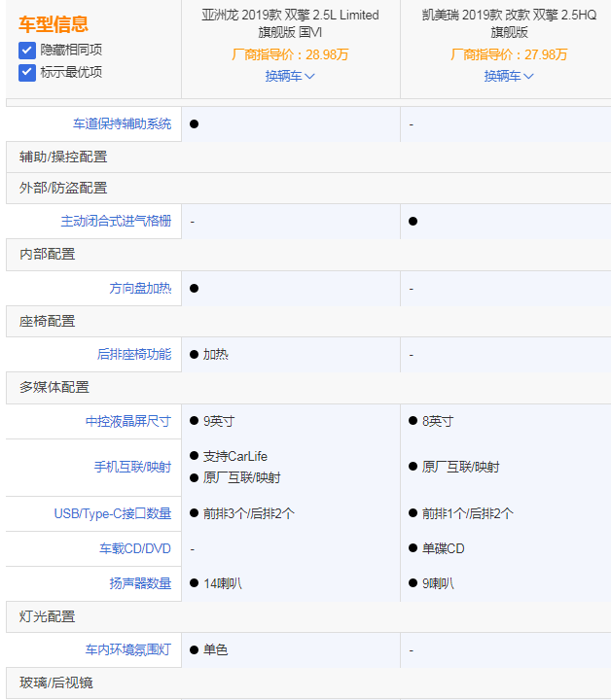
Task: Open the 车道保持辅助系统 link
Action: 123,124
